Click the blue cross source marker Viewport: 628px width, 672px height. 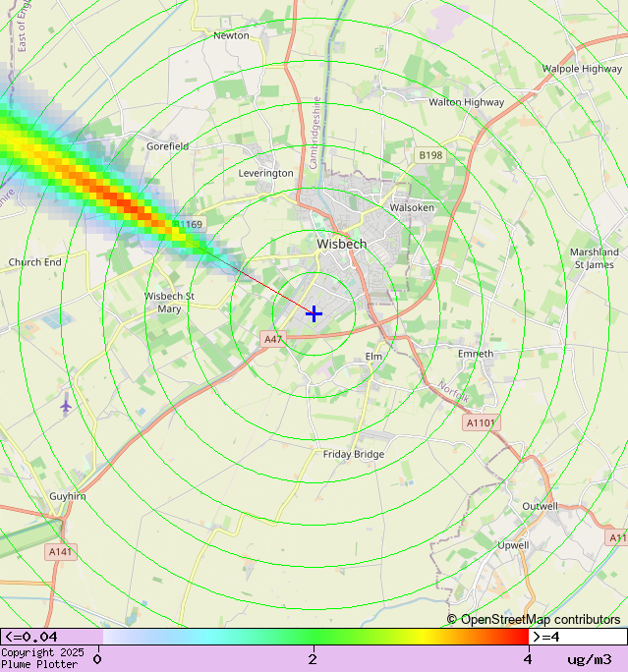pos(314,313)
